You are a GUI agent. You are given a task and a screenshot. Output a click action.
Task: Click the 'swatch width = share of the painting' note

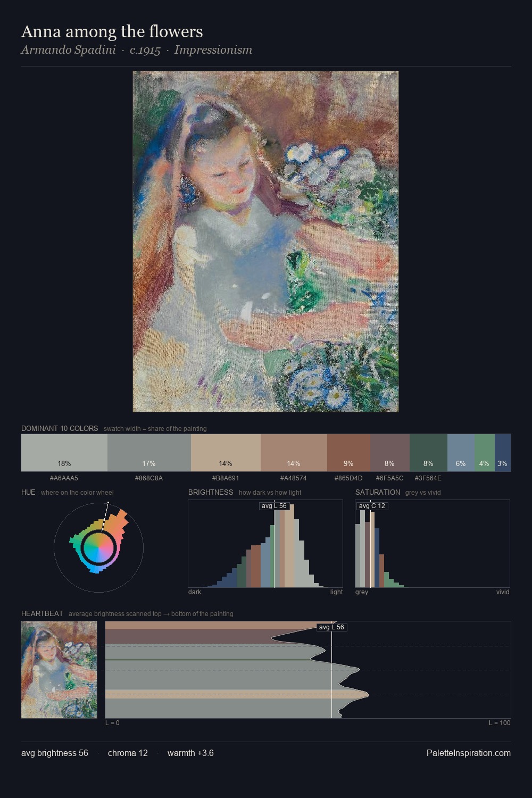(155, 429)
